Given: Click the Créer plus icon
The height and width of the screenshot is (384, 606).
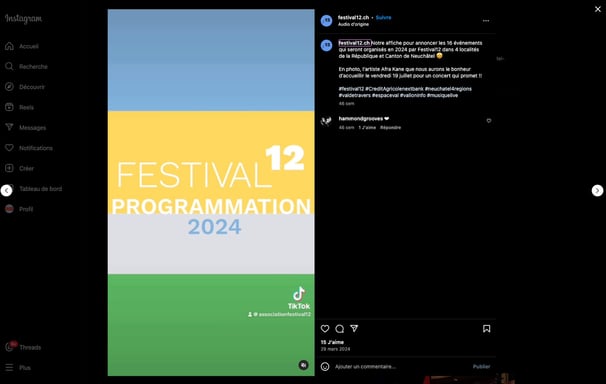Looking at the screenshot, I should coord(9,168).
